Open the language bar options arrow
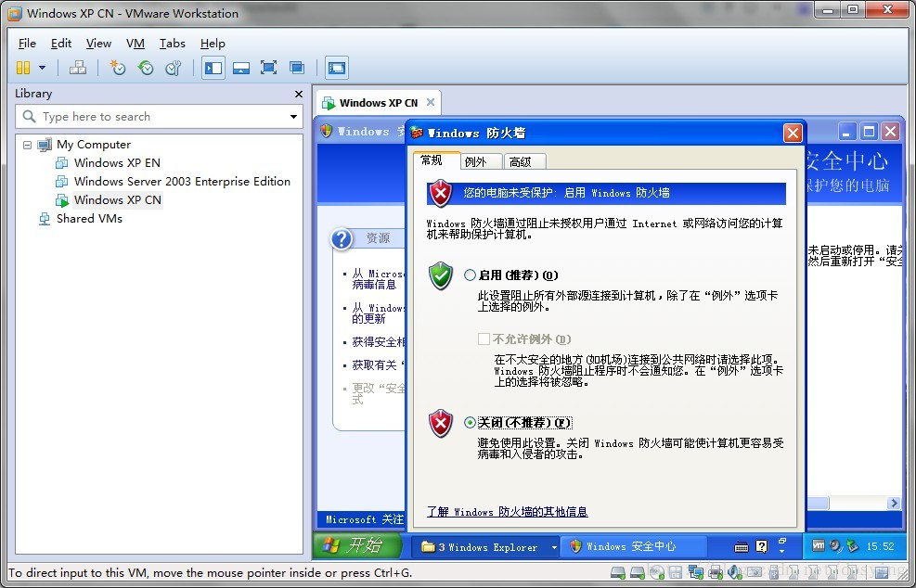Image resolution: width=916 pixels, height=588 pixels. pos(781,551)
